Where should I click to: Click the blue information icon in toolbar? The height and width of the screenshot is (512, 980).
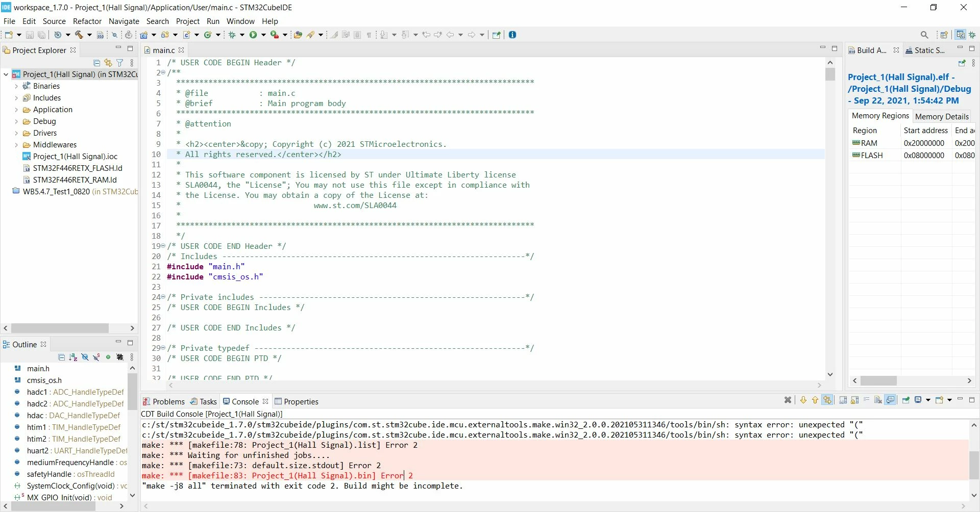tap(512, 35)
